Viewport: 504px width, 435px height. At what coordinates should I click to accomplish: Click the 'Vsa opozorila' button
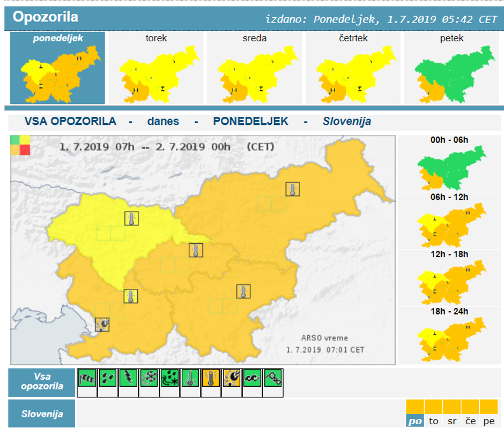tap(42, 382)
